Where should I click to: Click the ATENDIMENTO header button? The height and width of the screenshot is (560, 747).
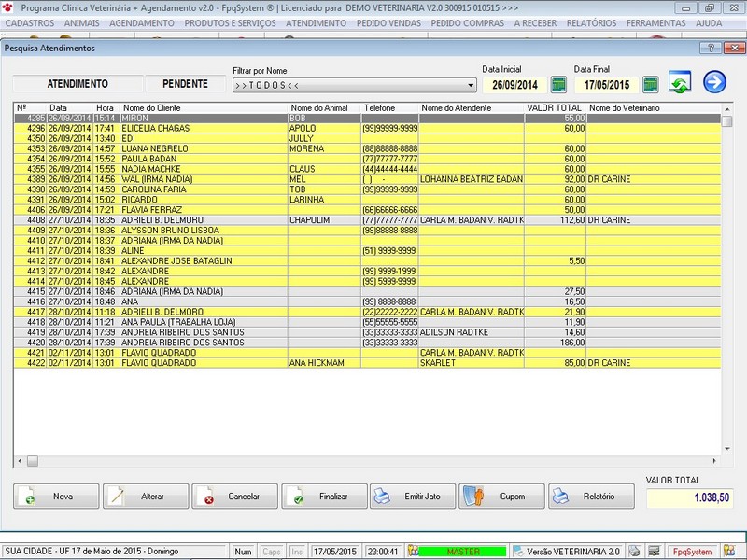(78, 84)
